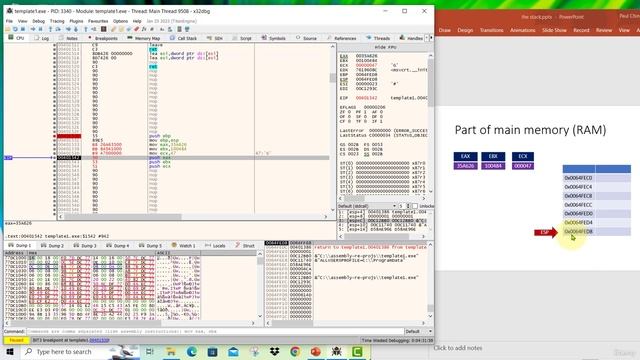Open the Debug menu
Image resolution: width=640 pixels, height=360 pixels.
coord(39,21)
